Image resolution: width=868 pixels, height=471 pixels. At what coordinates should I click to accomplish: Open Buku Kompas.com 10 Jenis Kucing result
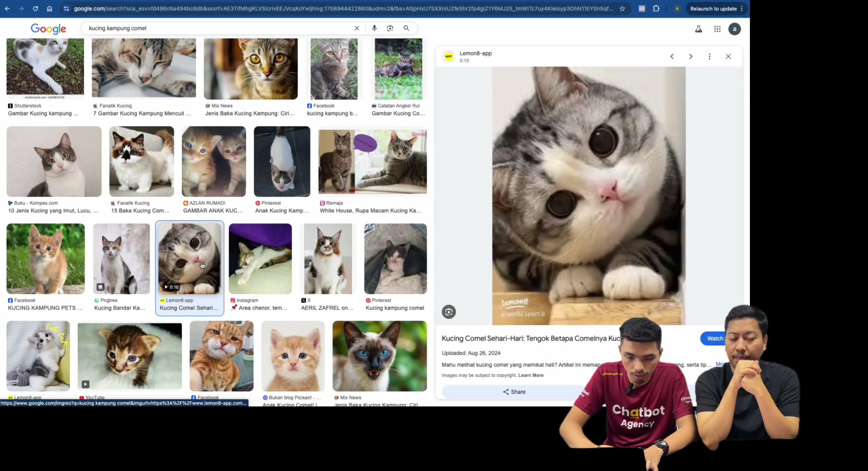pyautogui.click(x=54, y=161)
